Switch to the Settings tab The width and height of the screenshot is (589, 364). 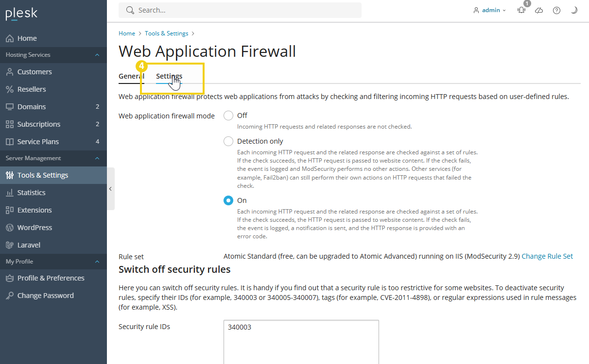(x=169, y=76)
